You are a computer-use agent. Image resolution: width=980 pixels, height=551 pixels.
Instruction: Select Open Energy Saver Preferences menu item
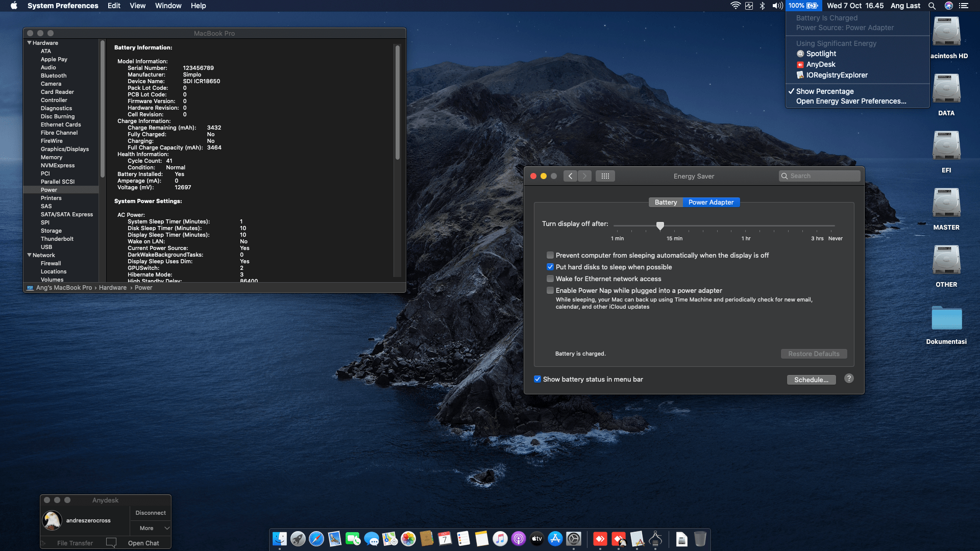tap(851, 101)
